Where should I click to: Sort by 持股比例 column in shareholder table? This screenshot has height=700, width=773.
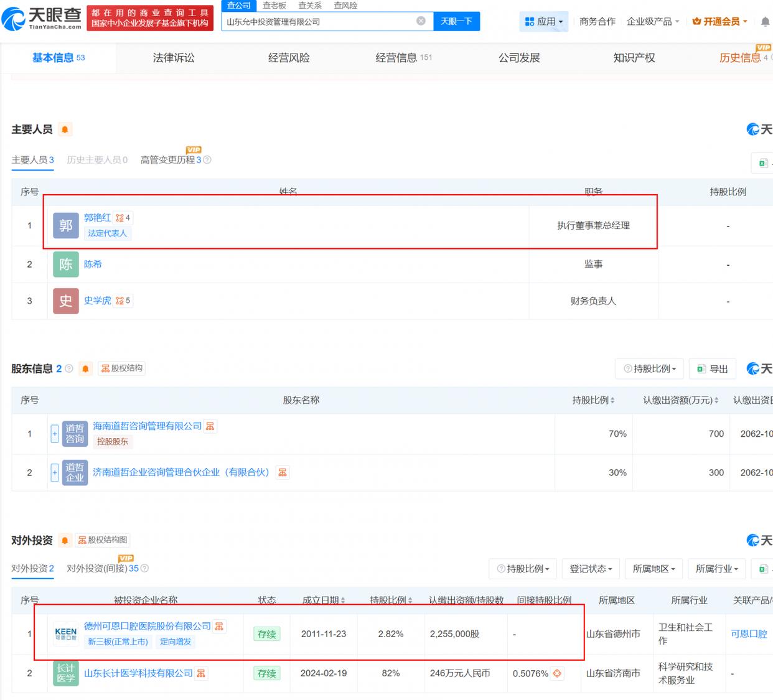[593, 400]
